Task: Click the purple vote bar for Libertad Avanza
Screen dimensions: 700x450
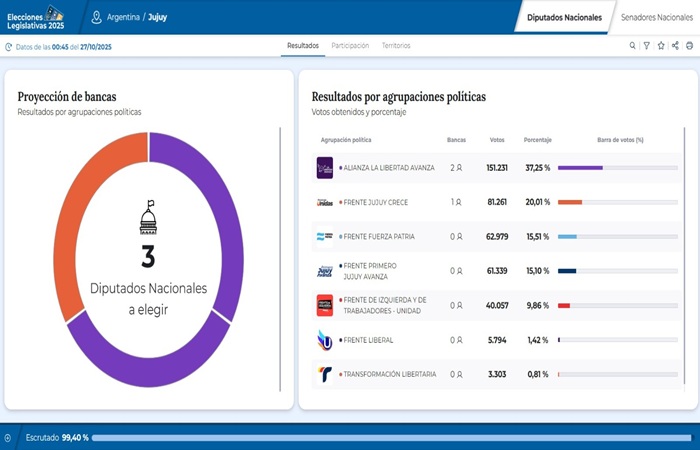Action: 580,168
